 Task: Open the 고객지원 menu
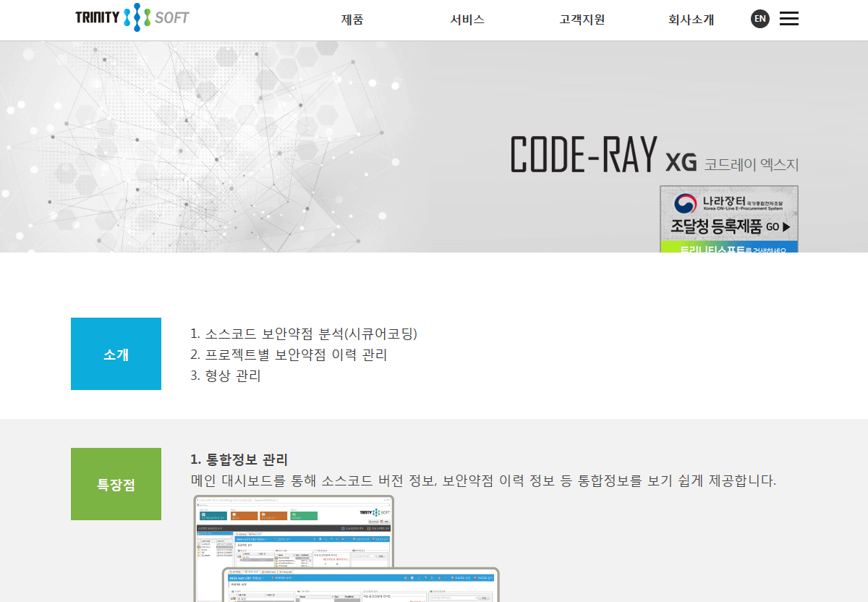pyautogui.click(x=582, y=20)
